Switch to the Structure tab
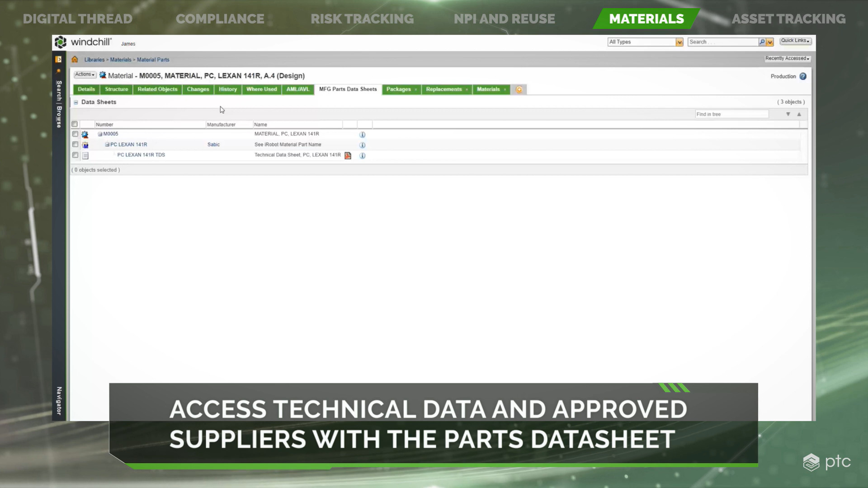 pos(117,89)
